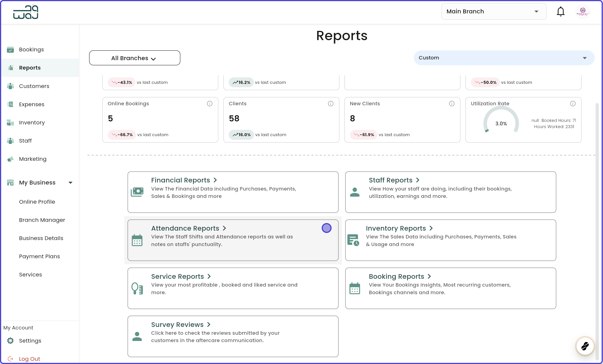Go to Branch Manager in sidebar
Screen dimensions: 603x364
42,220
